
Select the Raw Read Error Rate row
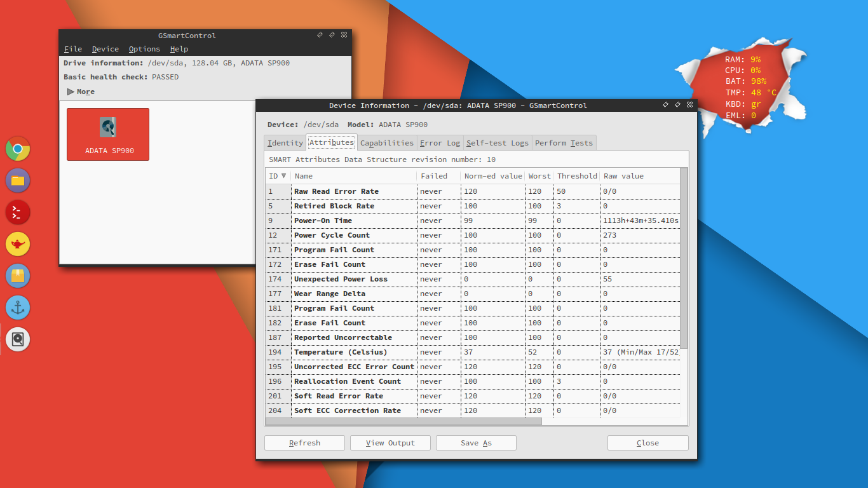[x=473, y=191]
